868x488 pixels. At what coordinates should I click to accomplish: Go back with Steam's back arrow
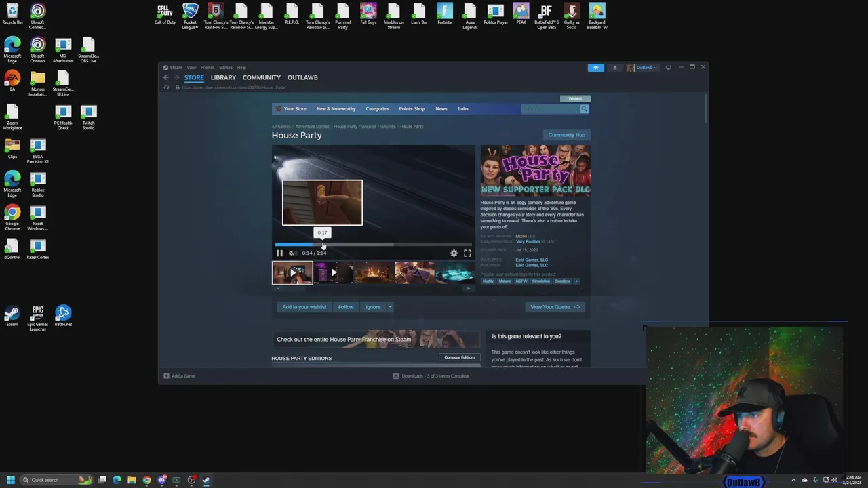(x=166, y=77)
